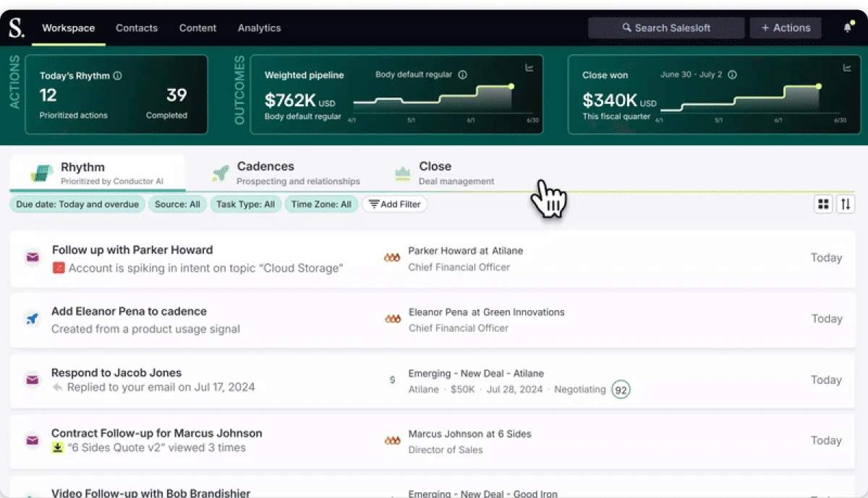Image resolution: width=868 pixels, height=498 pixels.
Task: Select the Rhythm tab
Action: [x=98, y=173]
